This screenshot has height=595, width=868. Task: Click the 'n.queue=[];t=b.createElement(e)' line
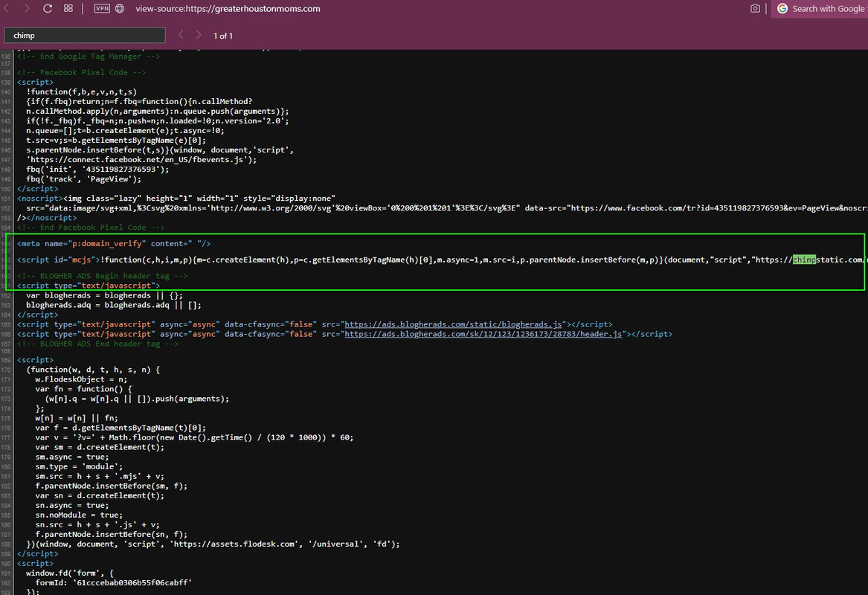click(x=125, y=131)
